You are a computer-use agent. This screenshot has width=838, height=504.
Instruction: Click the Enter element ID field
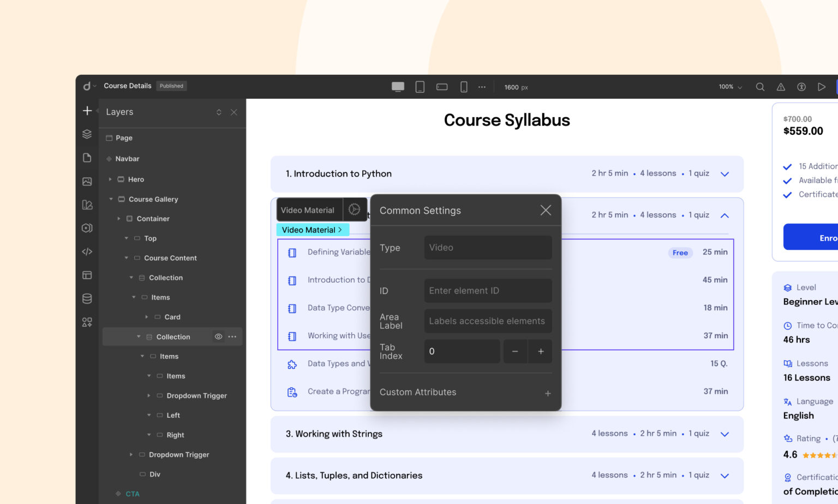tap(488, 291)
